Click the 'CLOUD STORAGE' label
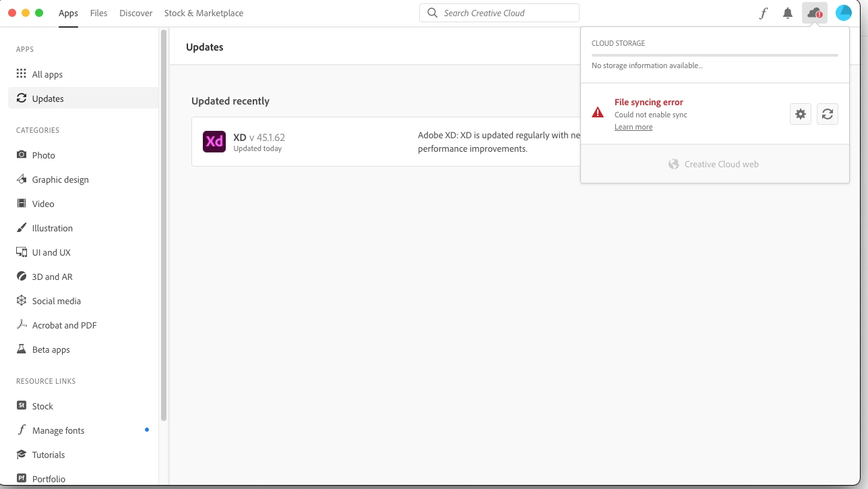 [x=618, y=43]
